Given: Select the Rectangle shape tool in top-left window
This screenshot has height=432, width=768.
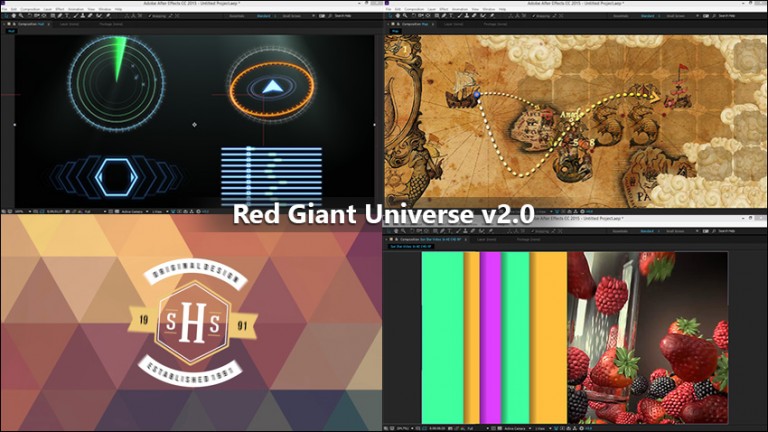Looking at the screenshot, I should [52, 16].
